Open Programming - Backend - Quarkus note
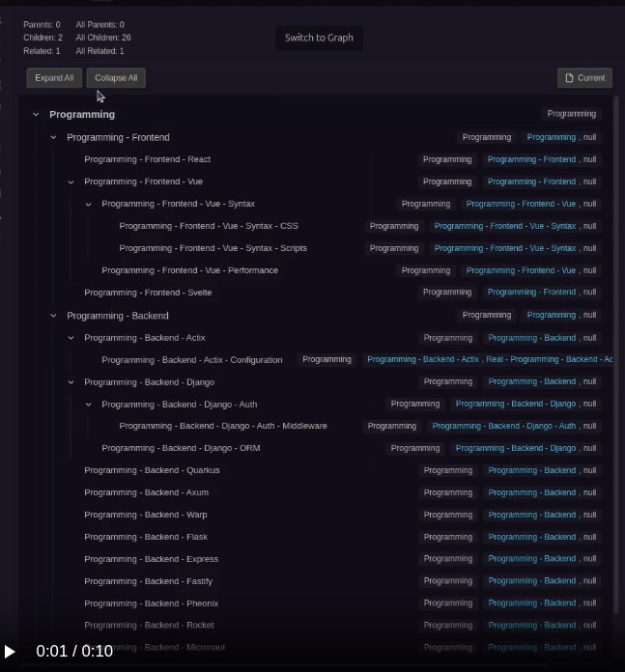Screen dimensions: 625x672 [x=152, y=470]
